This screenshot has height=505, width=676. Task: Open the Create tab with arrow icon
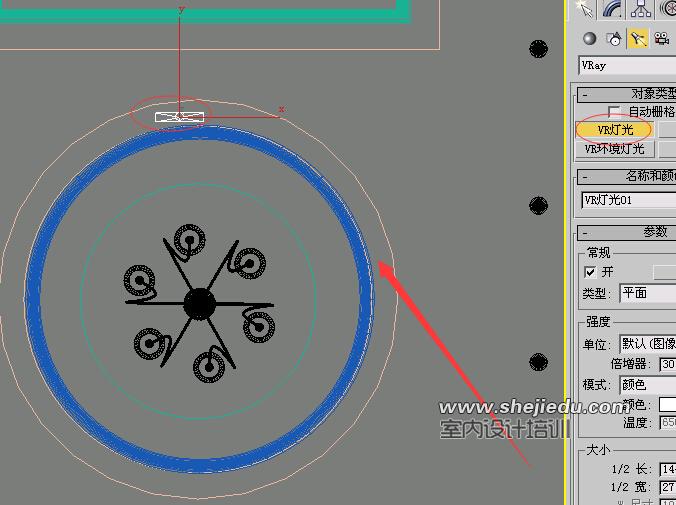click(586, 9)
